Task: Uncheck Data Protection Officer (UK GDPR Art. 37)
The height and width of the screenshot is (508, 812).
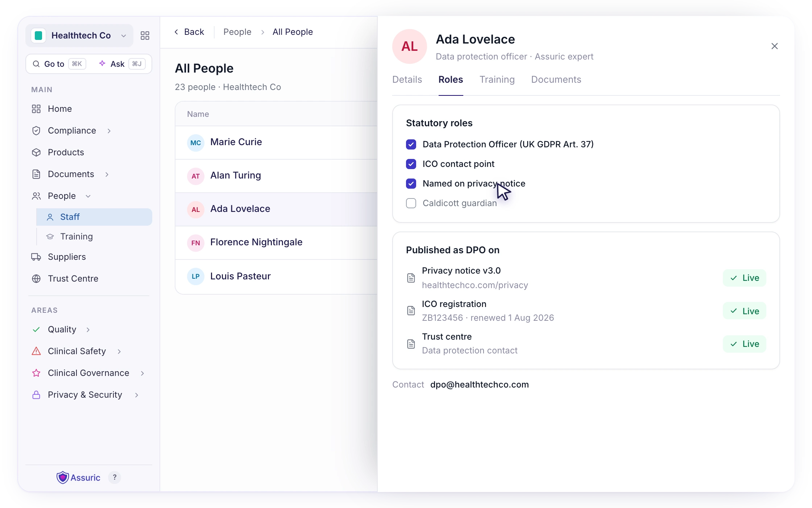Action: [411, 144]
